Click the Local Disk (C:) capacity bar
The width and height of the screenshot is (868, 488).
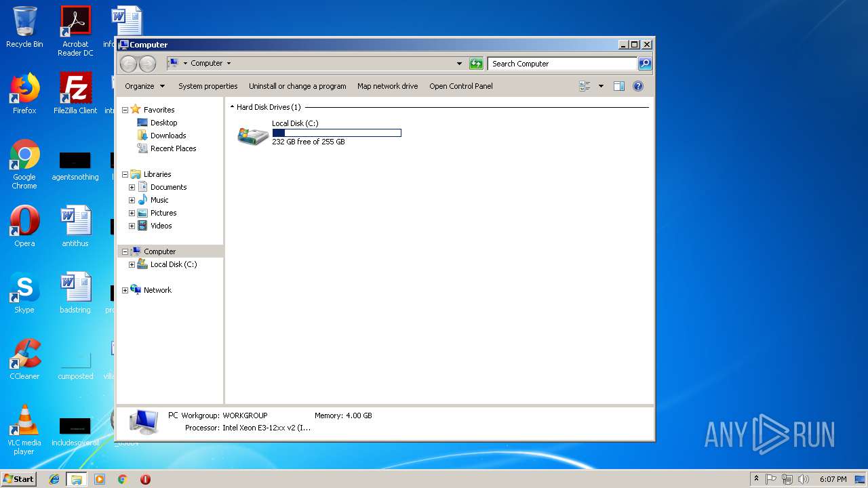336,133
